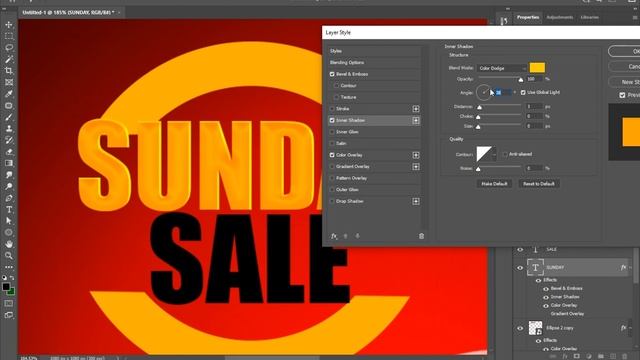Toggle the Color Overlay checkbox

point(332,155)
